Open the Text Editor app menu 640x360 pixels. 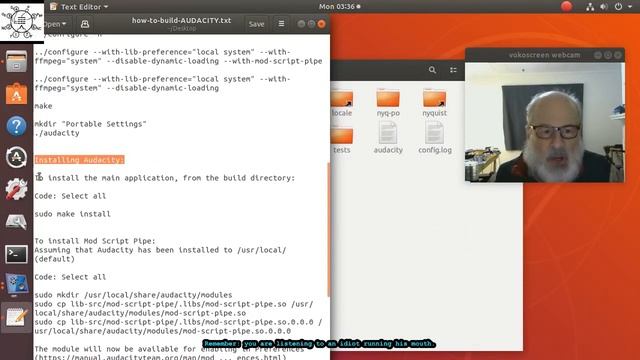point(80,7)
